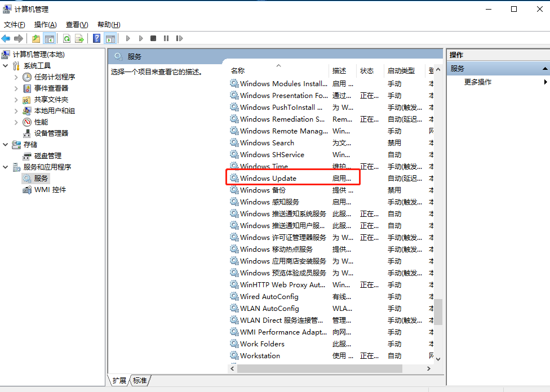Expand the 共享文件夹 node arrow

coord(16,100)
